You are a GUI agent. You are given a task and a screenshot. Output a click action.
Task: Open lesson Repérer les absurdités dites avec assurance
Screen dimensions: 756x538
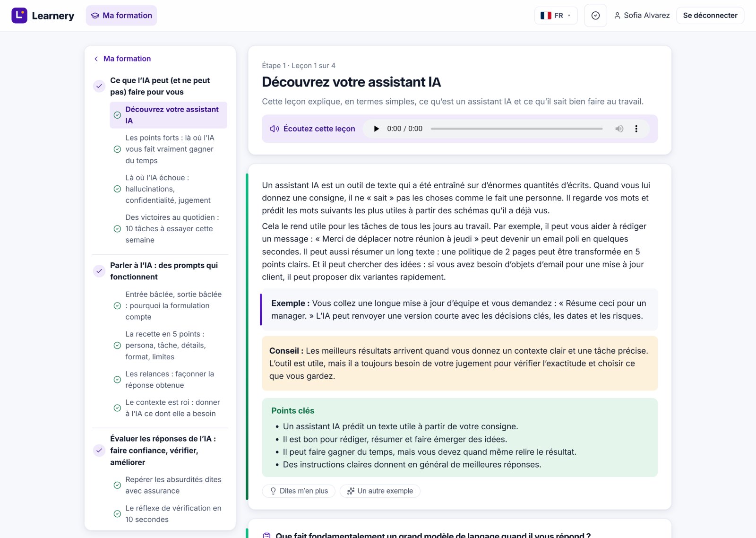click(168, 486)
